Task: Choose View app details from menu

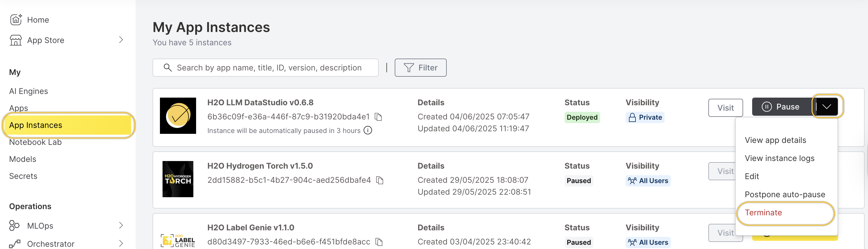Action: (x=775, y=140)
